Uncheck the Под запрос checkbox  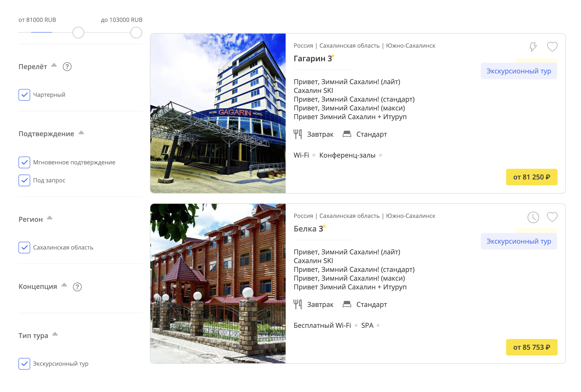[24, 180]
